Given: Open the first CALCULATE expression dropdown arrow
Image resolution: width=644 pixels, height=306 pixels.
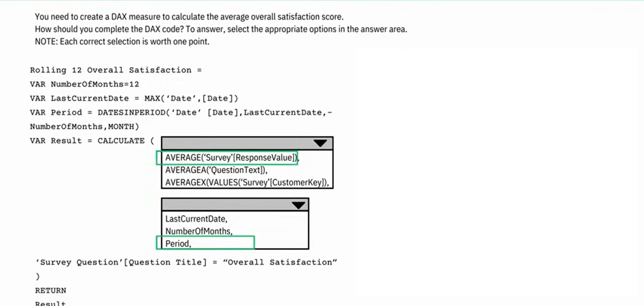Looking at the screenshot, I should point(320,143).
